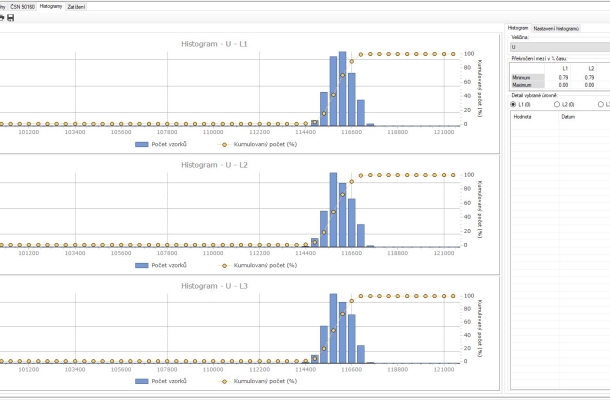This screenshot has height=400, width=610.
Task: Click the tallest bar in Histogram U - L1
Action: pyautogui.click(x=342, y=88)
